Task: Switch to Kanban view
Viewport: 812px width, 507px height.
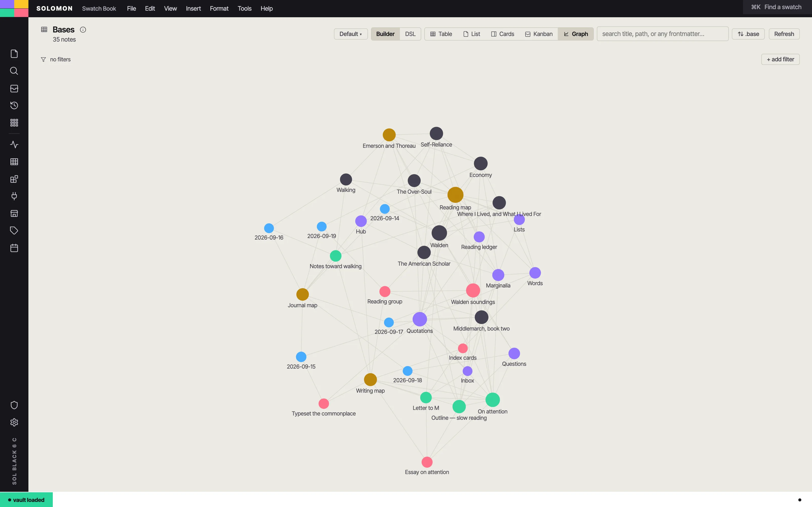Action: (538, 34)
